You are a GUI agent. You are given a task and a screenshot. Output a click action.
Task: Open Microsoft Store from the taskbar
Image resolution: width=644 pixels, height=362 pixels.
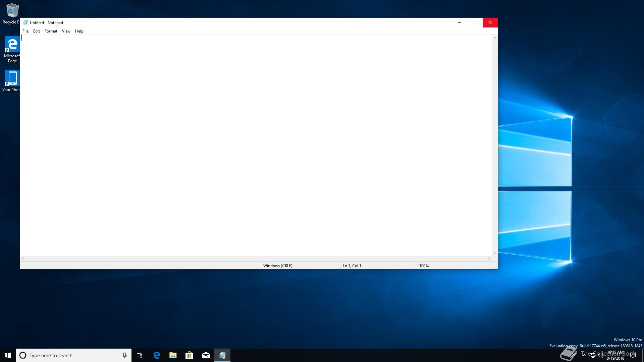tap(190, 355)
